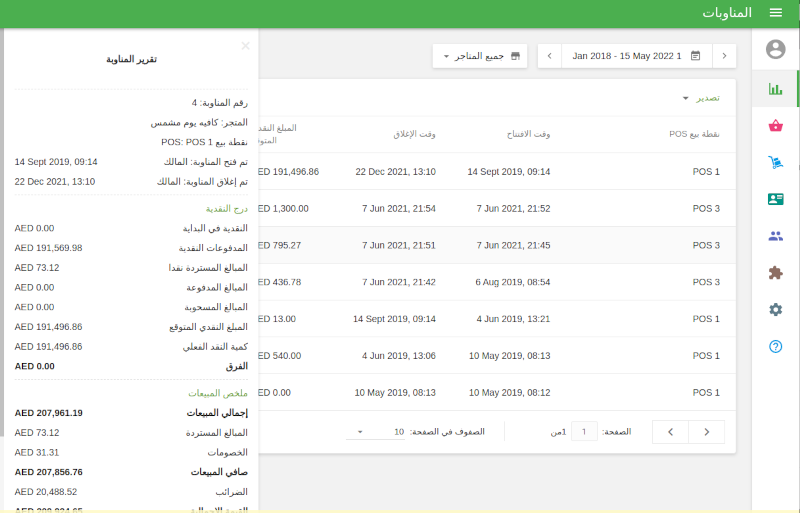Open the Reports bar chart sidebar icon
800x513 pixels.
click(x=776, y=89)
